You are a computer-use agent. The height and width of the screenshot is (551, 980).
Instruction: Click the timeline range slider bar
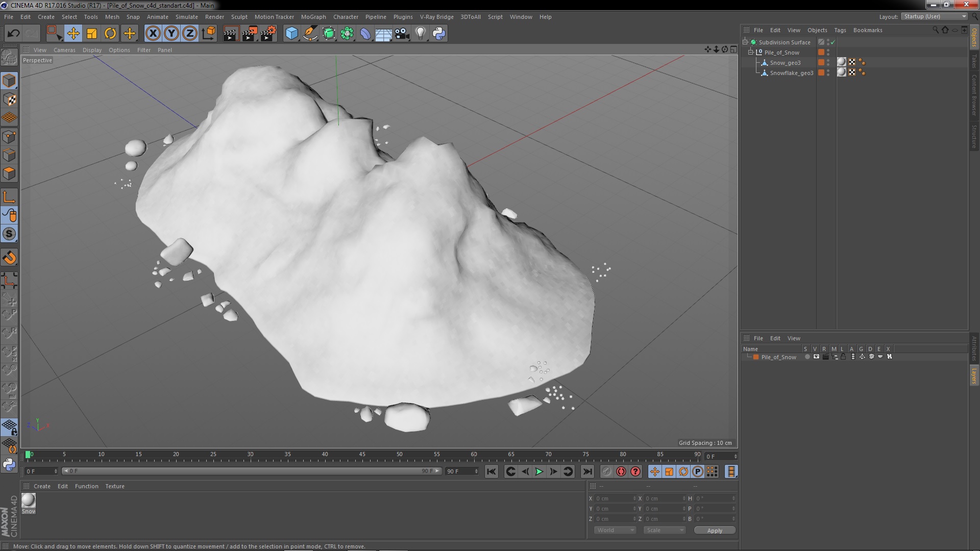[252, 471]
